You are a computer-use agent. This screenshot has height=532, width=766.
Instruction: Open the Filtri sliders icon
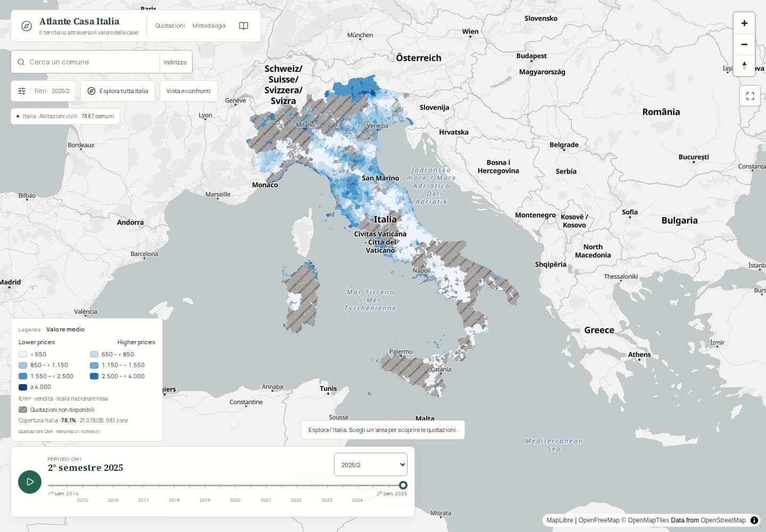[x=22, y=91]
